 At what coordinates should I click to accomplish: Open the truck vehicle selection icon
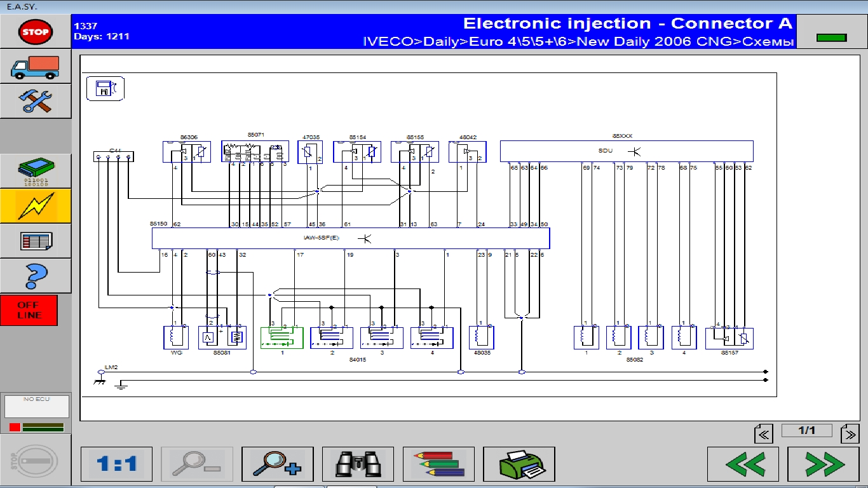(36, 66)
